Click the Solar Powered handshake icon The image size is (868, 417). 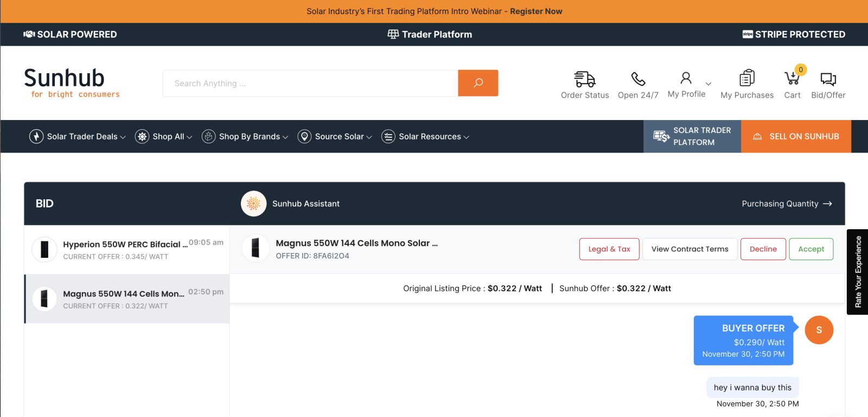(29, 34)
